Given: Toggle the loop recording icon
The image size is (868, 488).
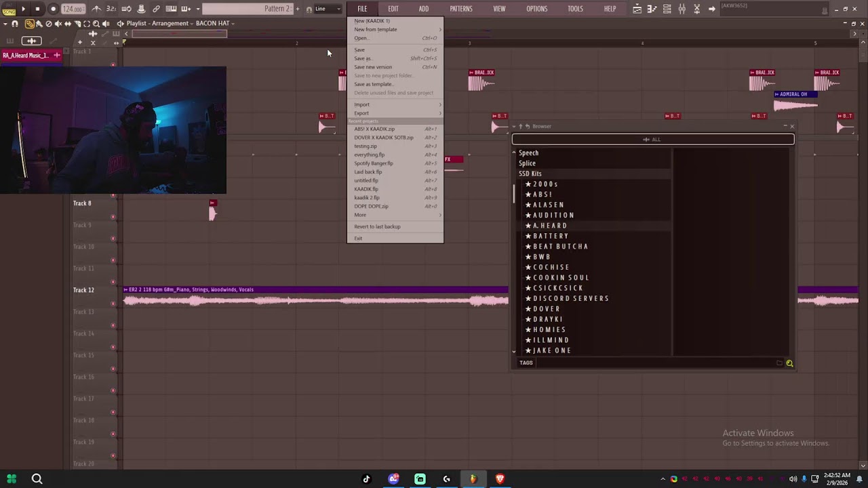Looking at the screenshot, I should click(x=126, y=9).
